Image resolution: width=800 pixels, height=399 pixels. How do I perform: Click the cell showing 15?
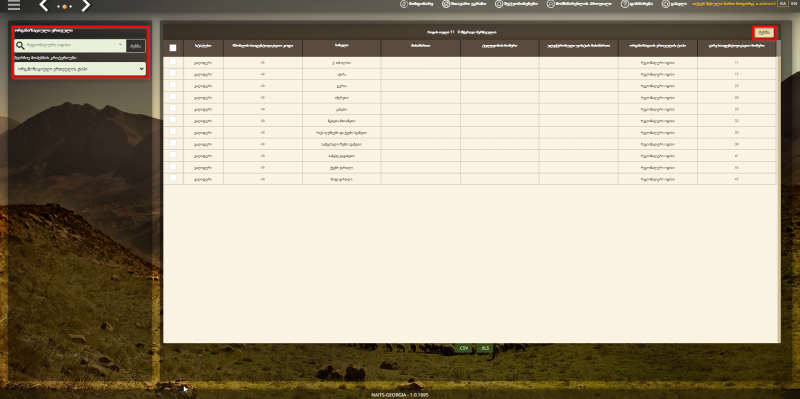tap(736, 74)
